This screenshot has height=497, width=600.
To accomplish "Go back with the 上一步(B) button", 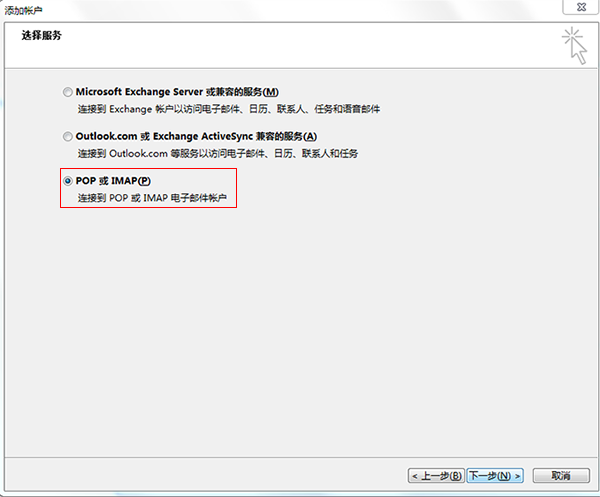I will tap(436, 476).
